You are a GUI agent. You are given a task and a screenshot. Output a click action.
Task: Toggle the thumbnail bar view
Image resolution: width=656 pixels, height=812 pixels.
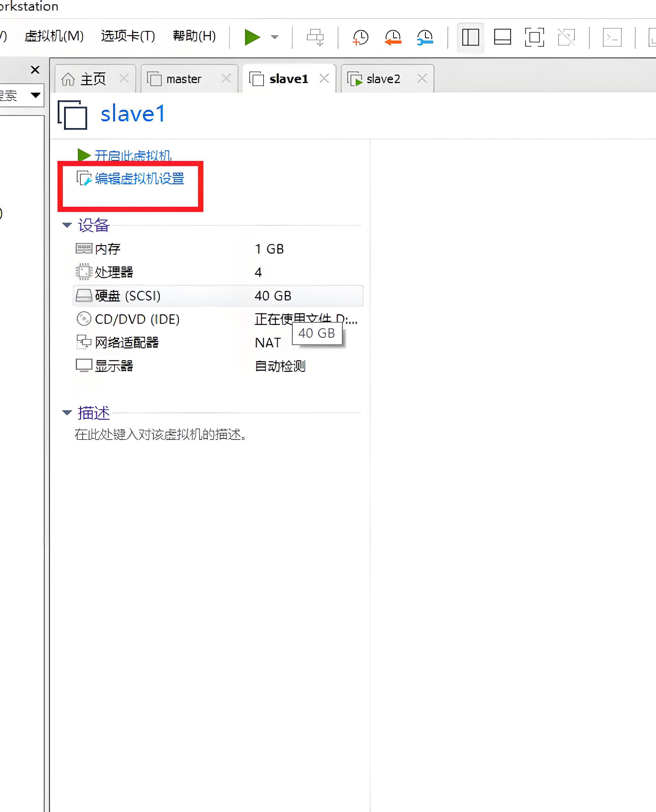pyautogui.click(x=502, y=37)
